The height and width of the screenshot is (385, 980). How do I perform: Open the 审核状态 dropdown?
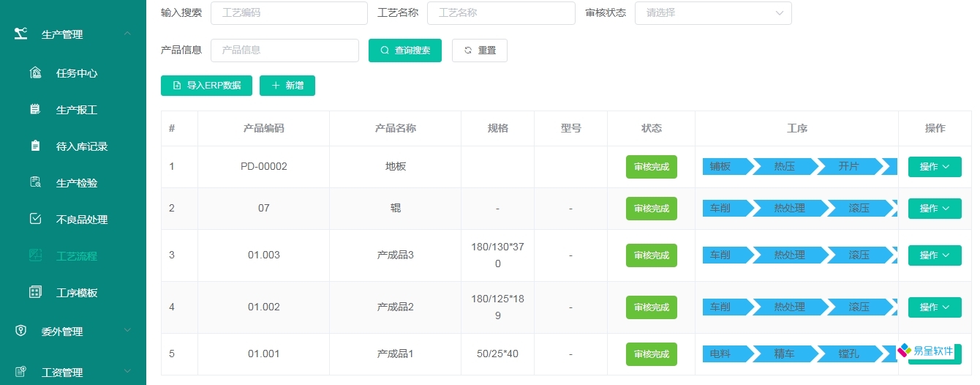point(714,13)
